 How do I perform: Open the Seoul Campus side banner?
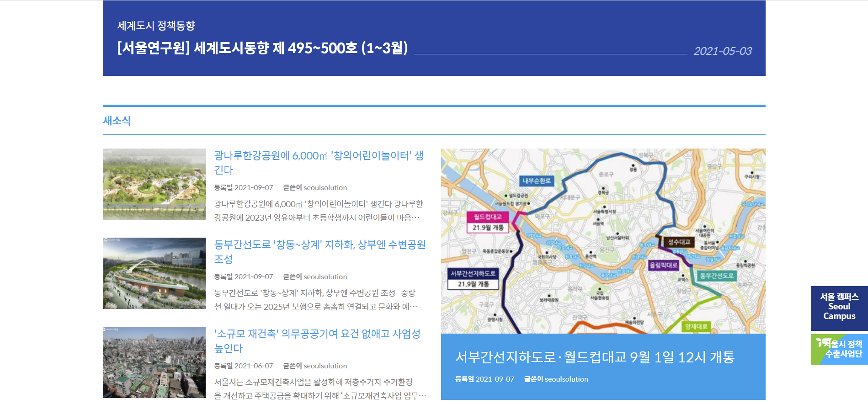point(839,307)
